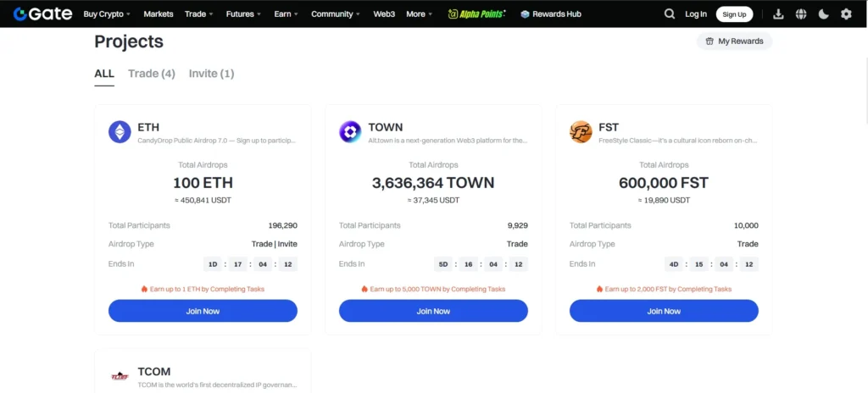Switch to the Trade (4) tab
This screenshot has width=868, height=393.
152,74
